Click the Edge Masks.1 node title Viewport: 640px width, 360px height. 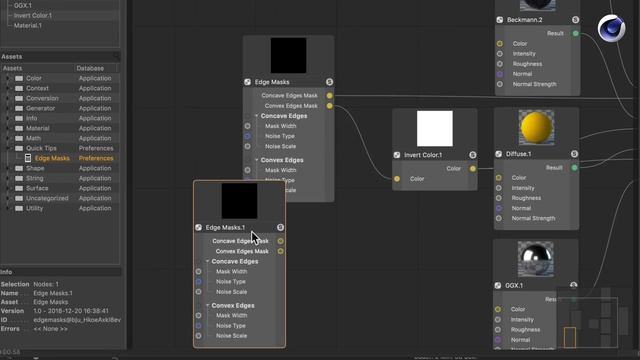coord(225,227)
